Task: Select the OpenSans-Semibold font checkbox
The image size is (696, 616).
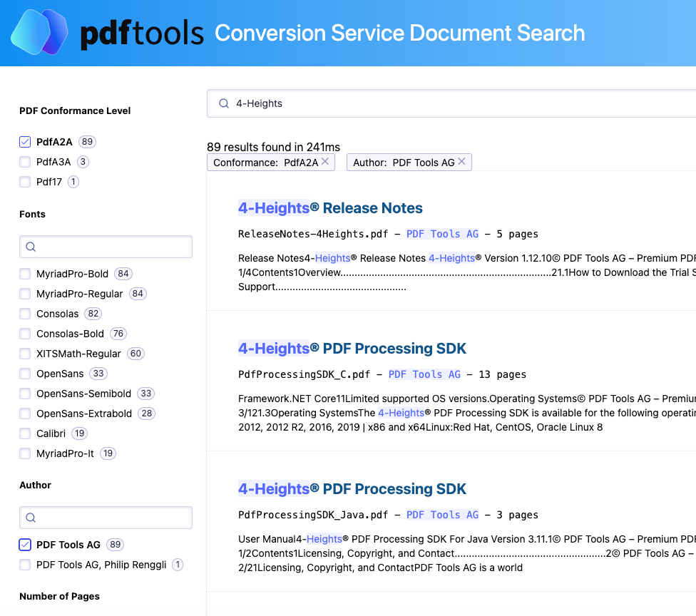Action: click(25, 394)
